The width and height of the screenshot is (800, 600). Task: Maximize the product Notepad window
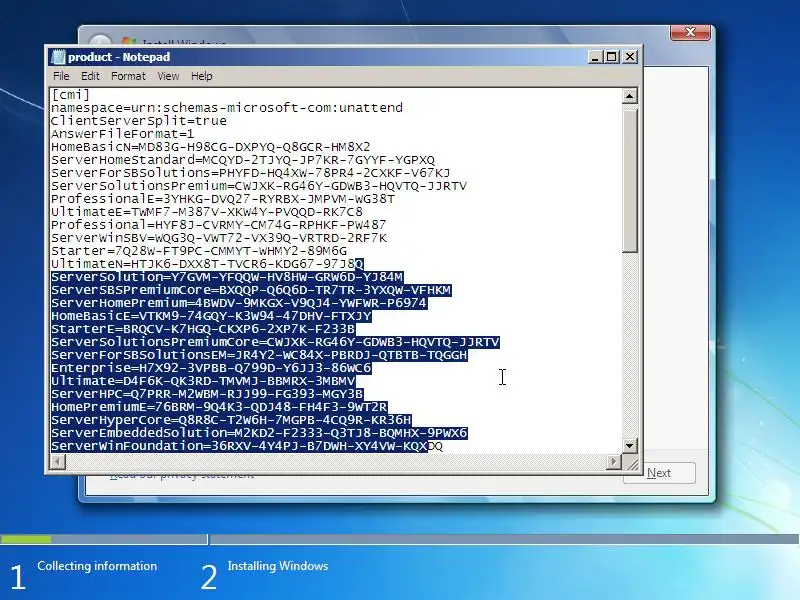(612, 57)
